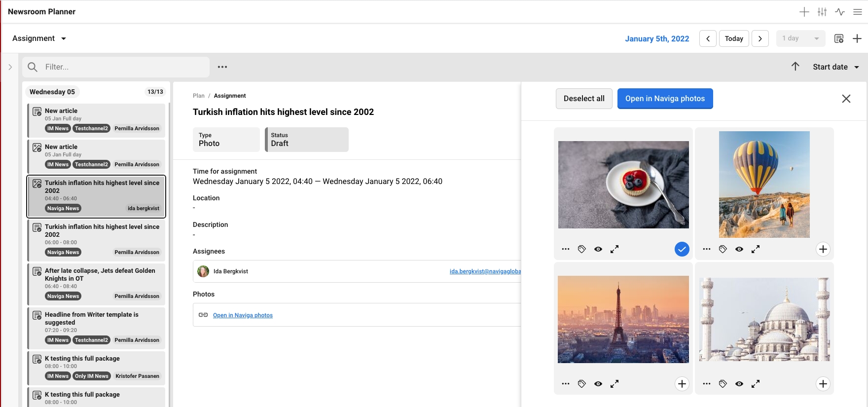Viewport: 868px width, 407px height.
Task: Click the tag icon under mosque photo
Action: coord(723,384)
